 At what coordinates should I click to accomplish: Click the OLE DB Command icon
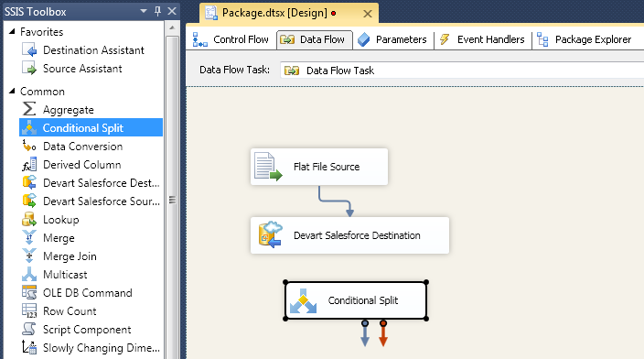tap(29, 292)
